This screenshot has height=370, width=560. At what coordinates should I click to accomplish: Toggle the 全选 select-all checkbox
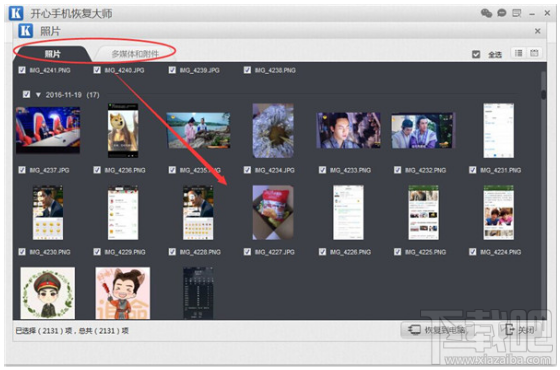(476, 54)
